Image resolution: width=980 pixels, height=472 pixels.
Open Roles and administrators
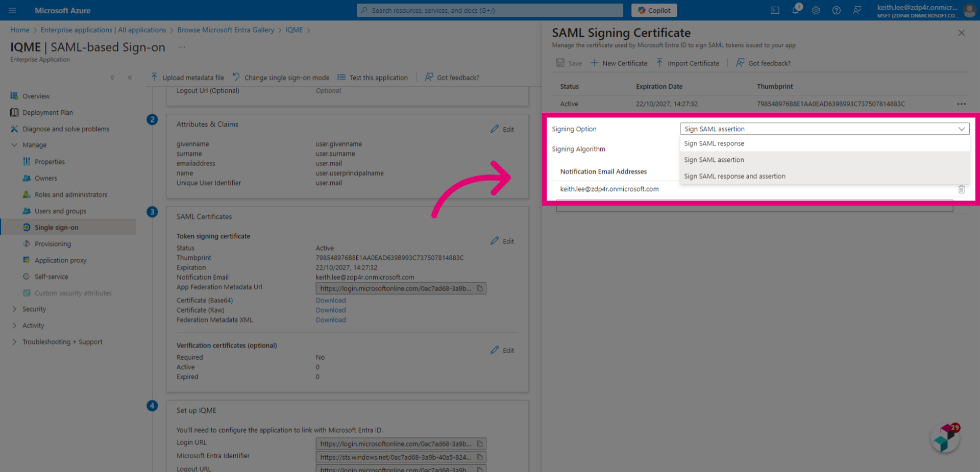pos(71,194)
